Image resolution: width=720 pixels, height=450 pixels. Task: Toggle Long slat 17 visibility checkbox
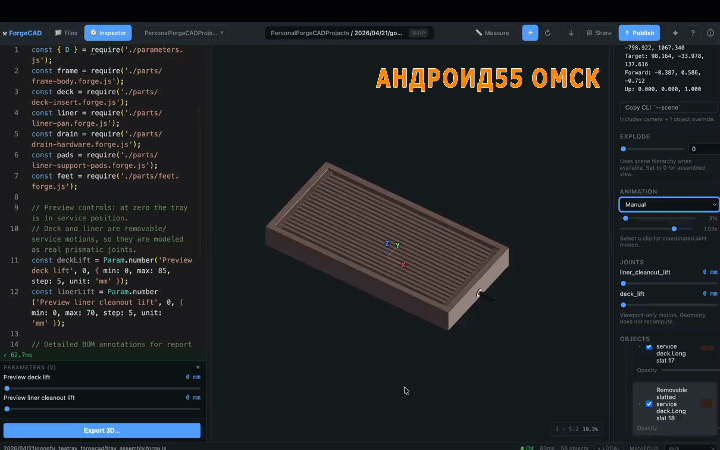pyautogui.click(x=649, y=347)
